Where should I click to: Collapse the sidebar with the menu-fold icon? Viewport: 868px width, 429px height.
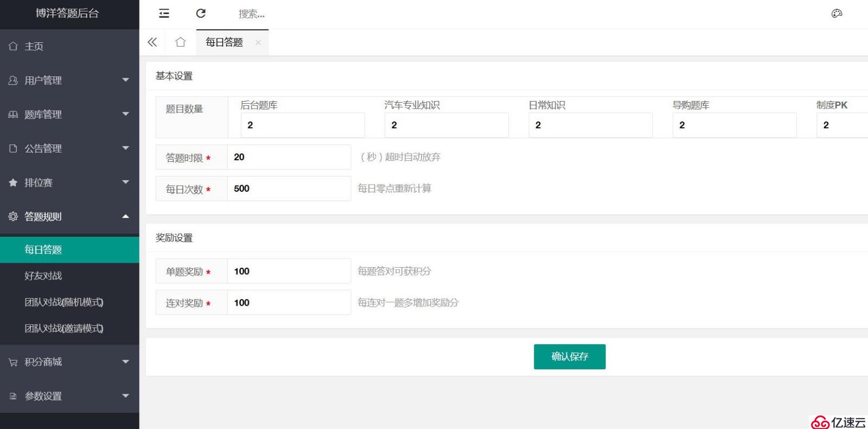(164, 14)
